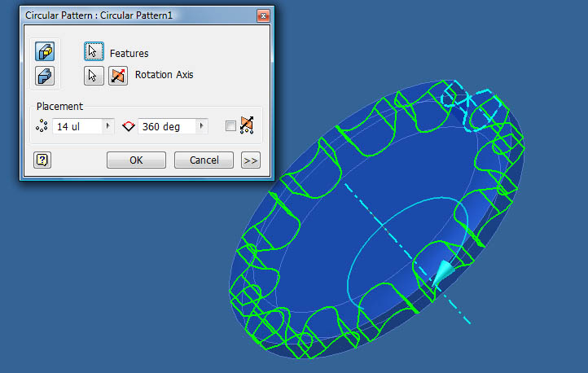Cancel the Circular Pattern dialog
Viewport: 588px width, 373px height.
204,160
